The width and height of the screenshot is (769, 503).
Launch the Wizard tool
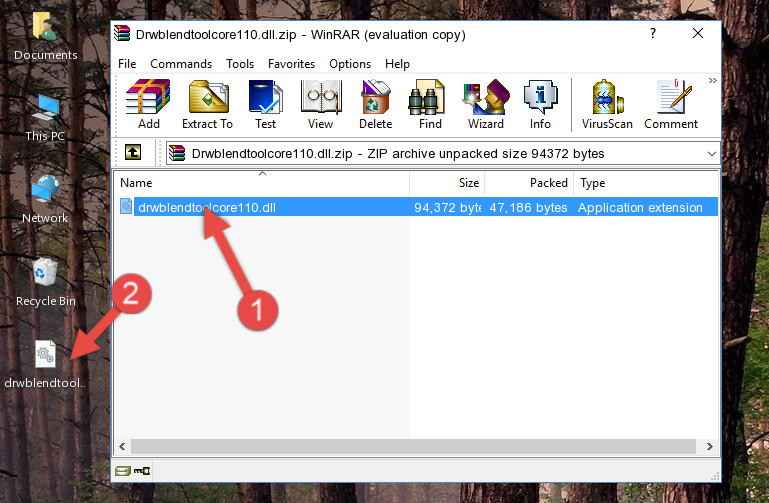486,104
